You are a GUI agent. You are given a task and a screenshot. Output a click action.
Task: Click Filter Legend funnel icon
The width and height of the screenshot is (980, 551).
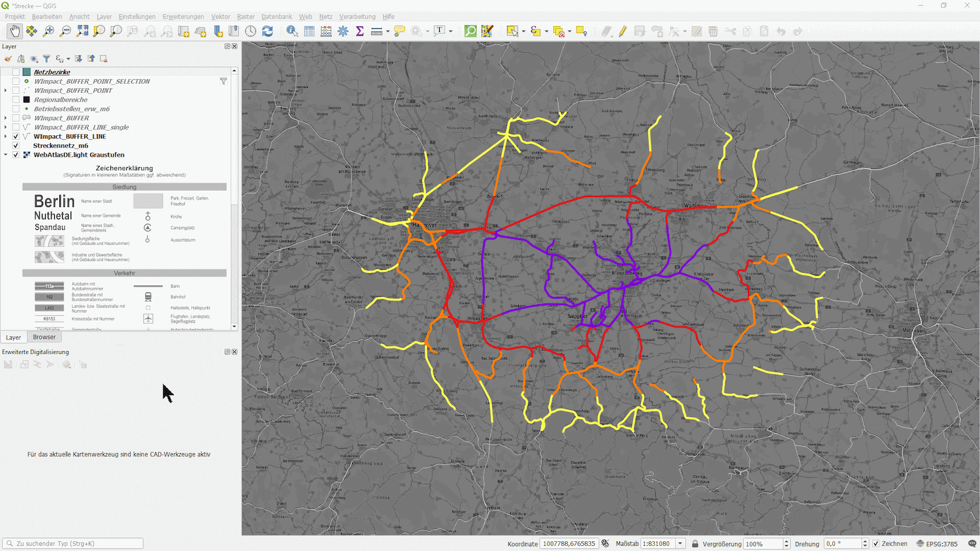click(46, 59)
